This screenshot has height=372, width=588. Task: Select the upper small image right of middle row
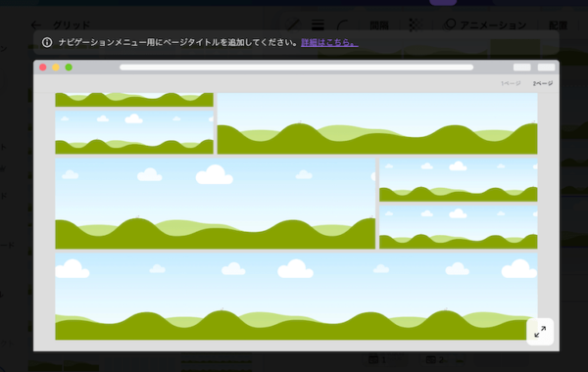(x=459, y=180)
